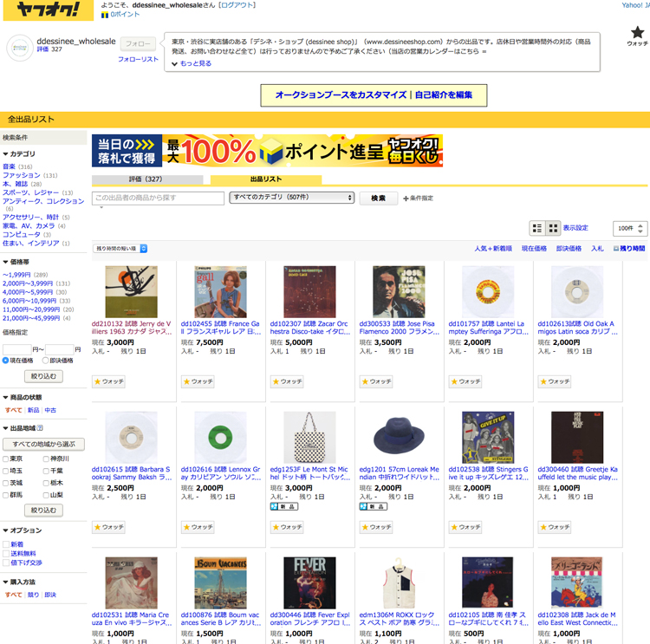The width and height of the screenshot is (650, 644).
Task: Click すべての地域から選ぶ button
Action: (43, 444)
